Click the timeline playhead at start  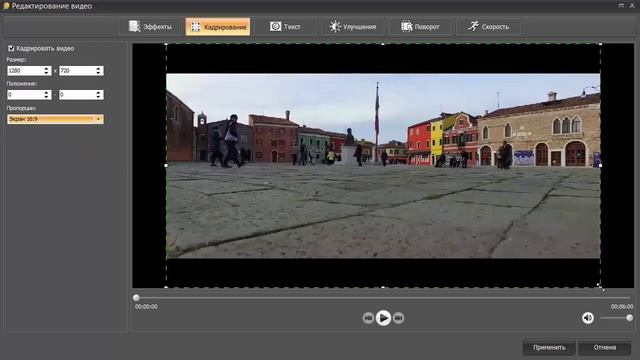click(x=136, y=298)
